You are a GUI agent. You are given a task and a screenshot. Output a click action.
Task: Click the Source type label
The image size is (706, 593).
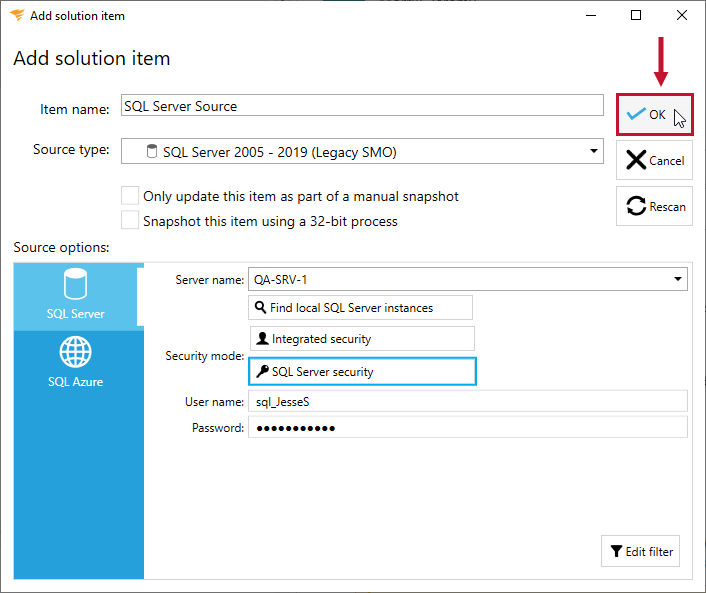[71, 149]
